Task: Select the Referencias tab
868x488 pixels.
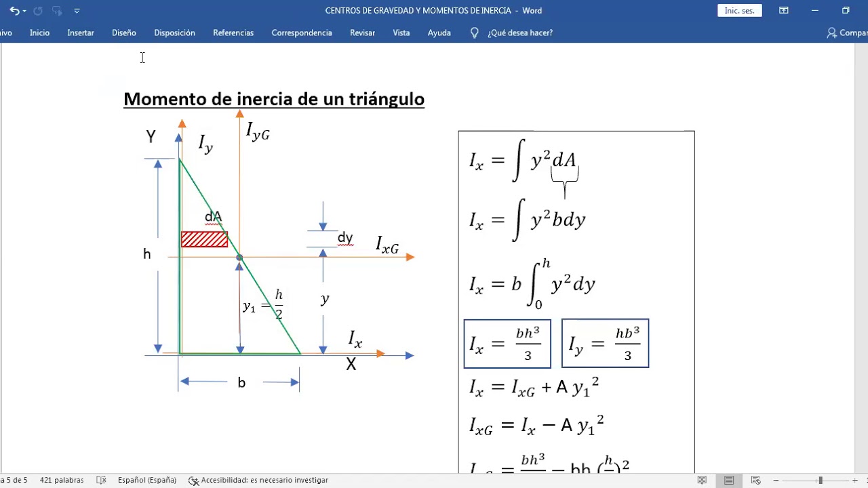Action: pyautogui.click(x=233, y=33)
